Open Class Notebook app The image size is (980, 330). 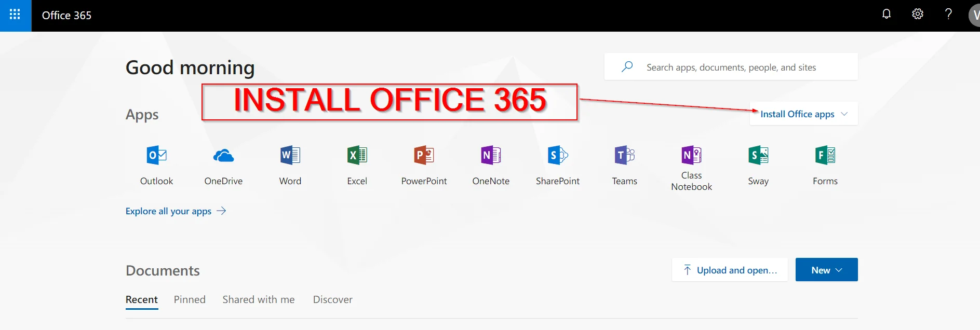point(691,168)
